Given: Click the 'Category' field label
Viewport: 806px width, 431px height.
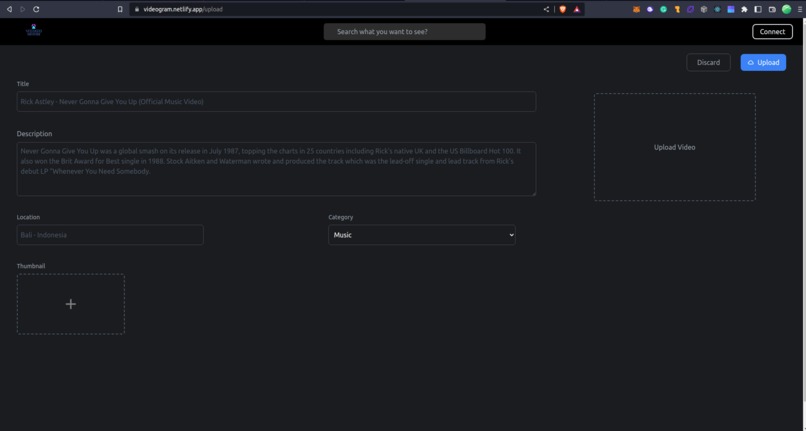Looking at the screenshot, I should tap(341, 217).
